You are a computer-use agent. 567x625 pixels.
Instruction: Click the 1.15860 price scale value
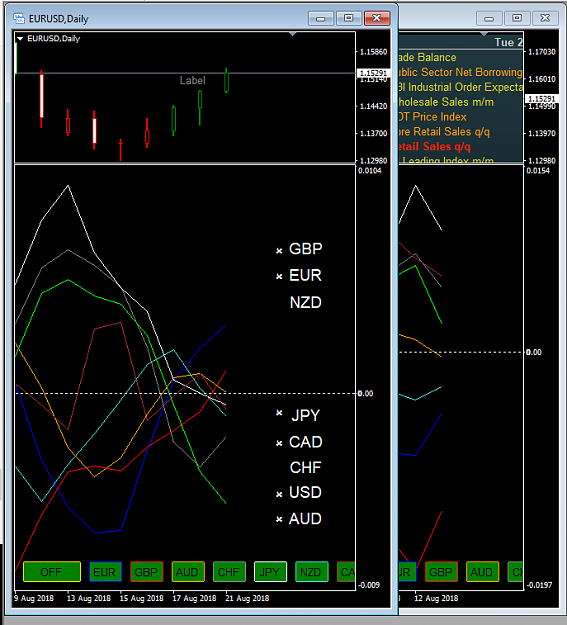coord(373,52)
